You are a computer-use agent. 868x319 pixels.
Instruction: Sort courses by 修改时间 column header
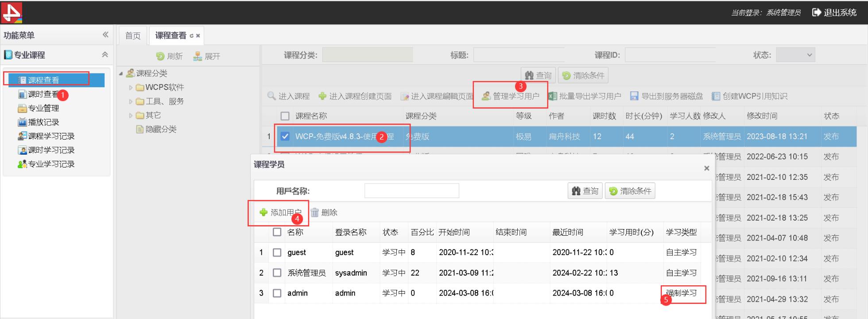[762, 116]
